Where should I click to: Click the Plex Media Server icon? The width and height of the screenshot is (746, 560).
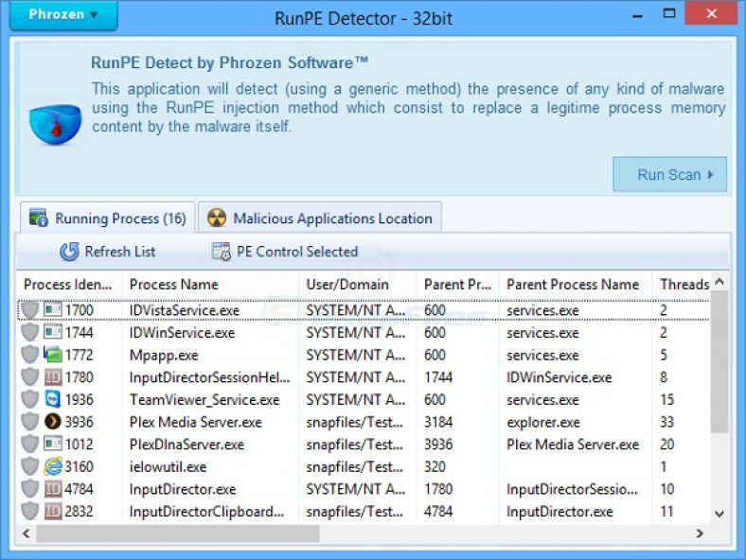click(x=53, y=422)
